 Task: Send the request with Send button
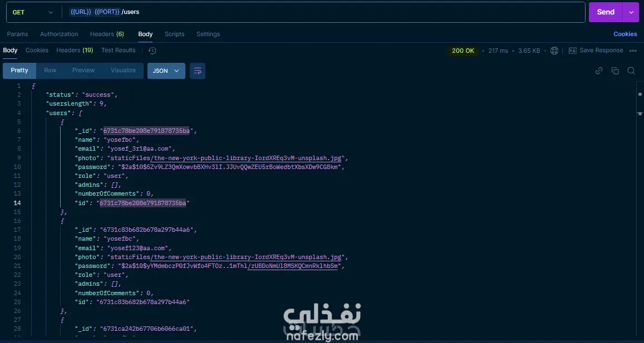coord(606,12)
